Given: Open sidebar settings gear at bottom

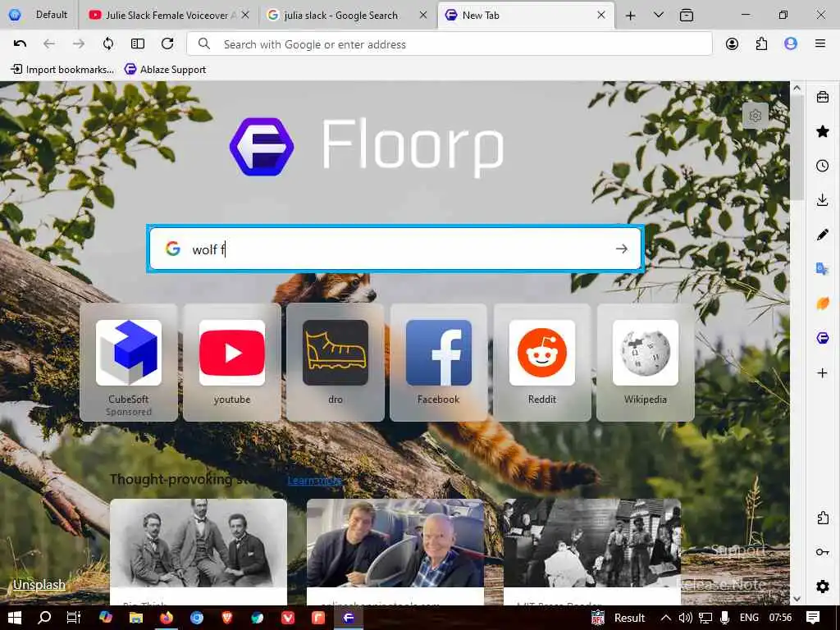Looking at the screenshot, I should coord(822,587).
